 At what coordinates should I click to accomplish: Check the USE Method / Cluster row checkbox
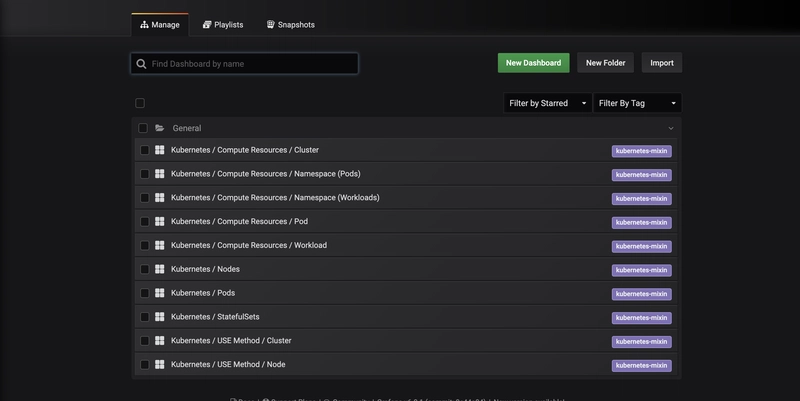144,340
